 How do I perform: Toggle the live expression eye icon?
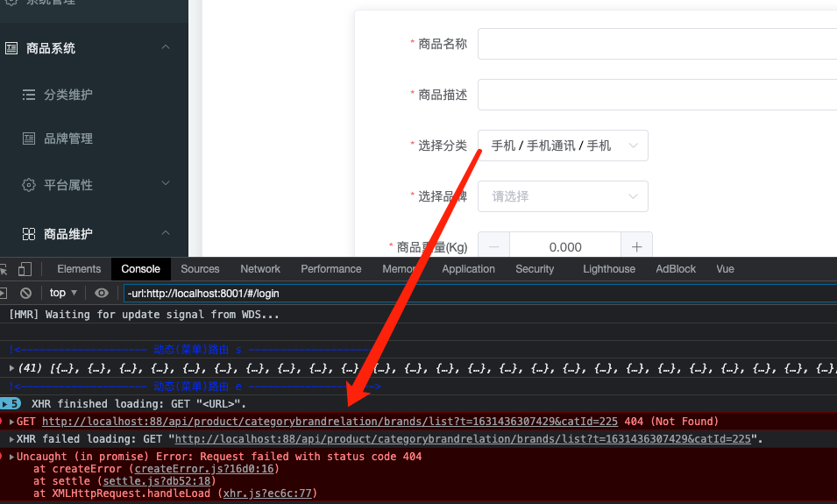102,293
